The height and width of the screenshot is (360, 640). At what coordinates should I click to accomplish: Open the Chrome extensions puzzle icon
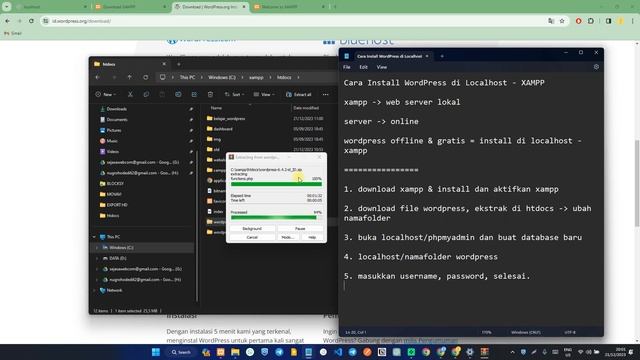click(591, 21)
